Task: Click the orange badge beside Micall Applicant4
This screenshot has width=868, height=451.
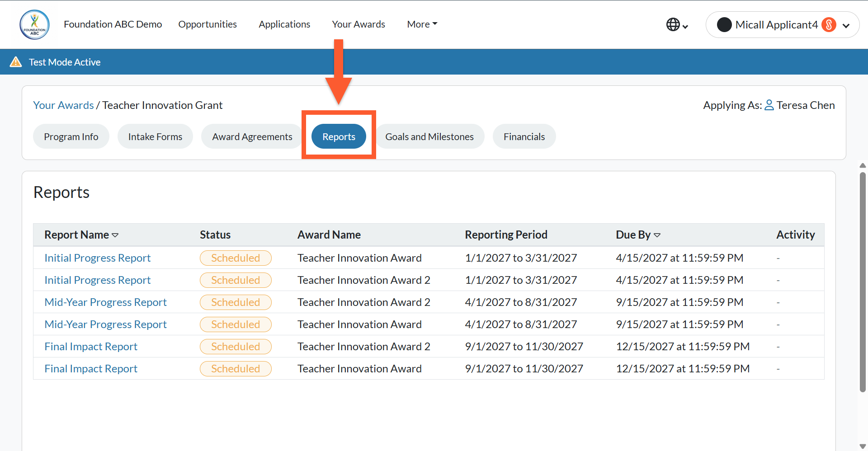Action: 829,25
